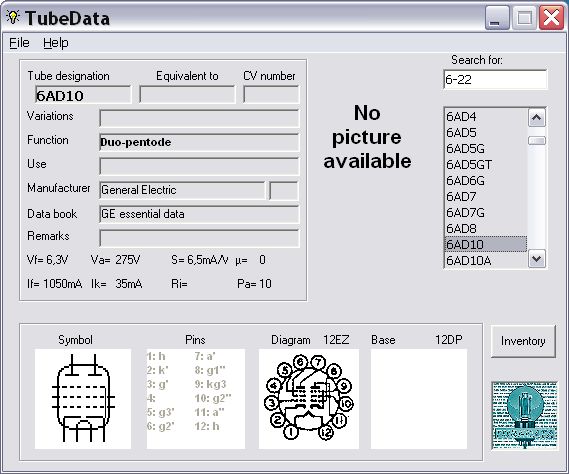Click the tube list scrollbar thumb
This screenshot has height=474, width=569.
[x=537, y=140]
